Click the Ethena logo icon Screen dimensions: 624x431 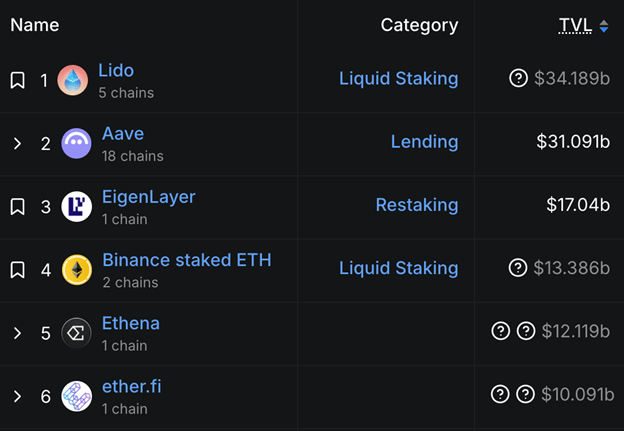76,333
